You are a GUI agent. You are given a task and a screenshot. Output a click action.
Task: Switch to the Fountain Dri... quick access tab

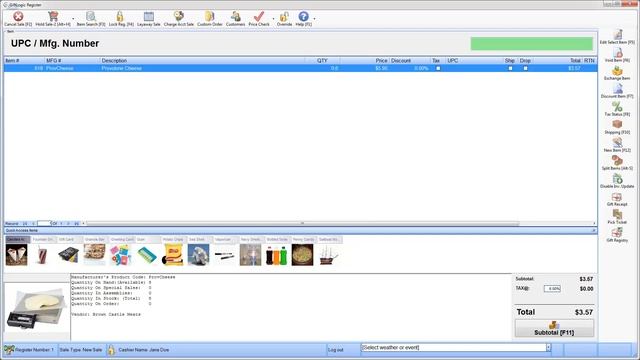pyautogui.click(x=43, y=239)
